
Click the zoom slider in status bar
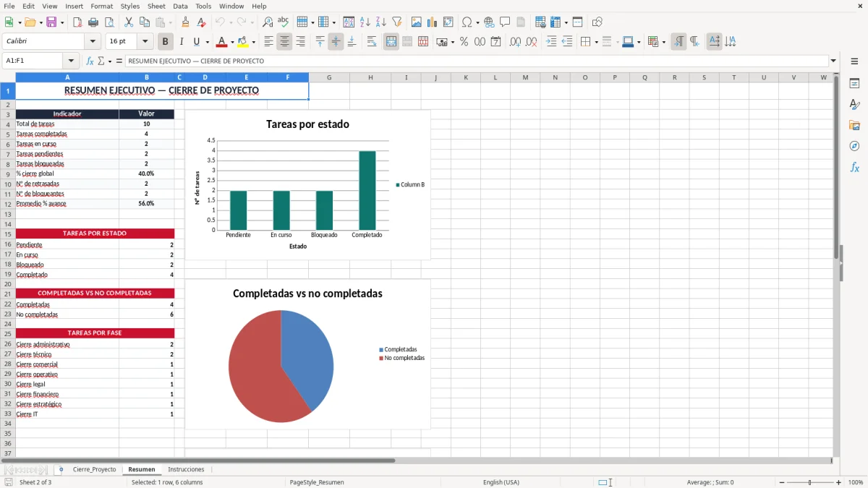click(809, 482)
